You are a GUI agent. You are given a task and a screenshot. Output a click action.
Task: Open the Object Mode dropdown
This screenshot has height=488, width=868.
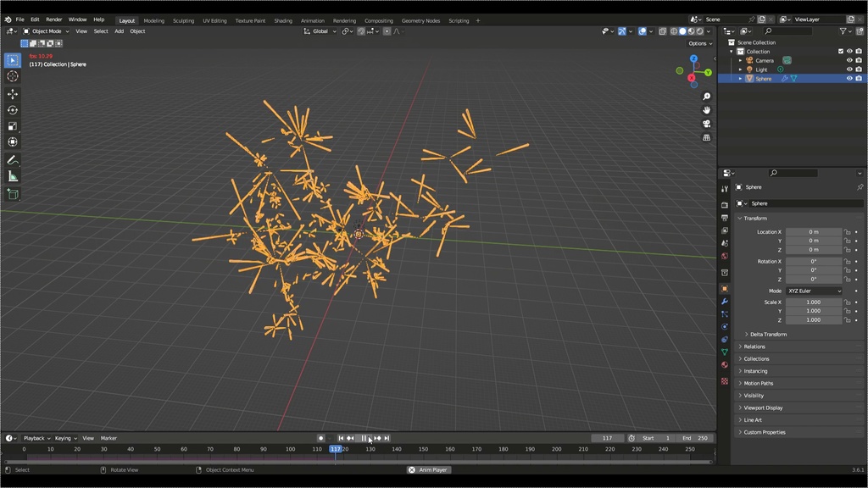[46, 31]
